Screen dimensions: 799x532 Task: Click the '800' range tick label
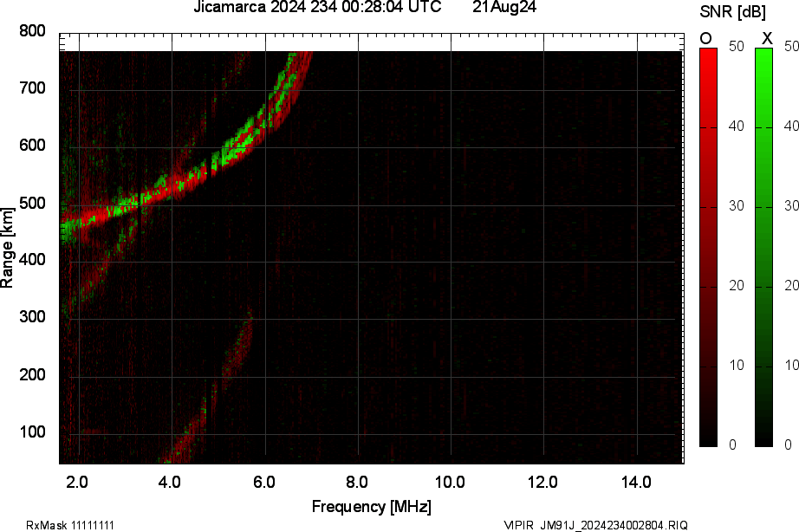(x=32, y=31)
